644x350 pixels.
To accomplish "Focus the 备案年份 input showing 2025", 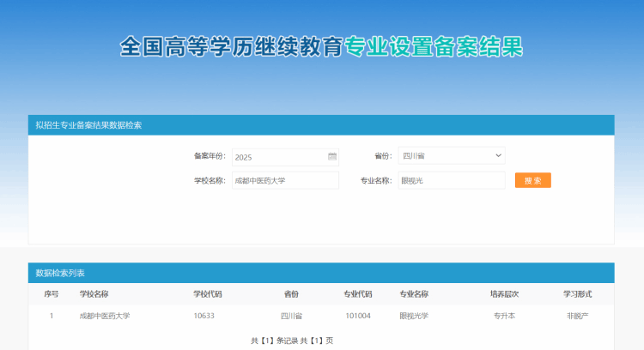I will 278,157.
